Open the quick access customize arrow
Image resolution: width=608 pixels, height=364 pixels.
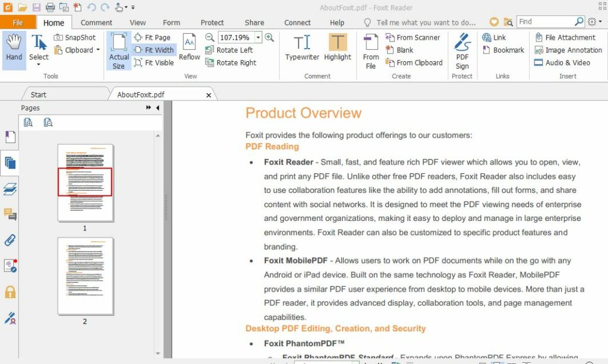(133, 7)
